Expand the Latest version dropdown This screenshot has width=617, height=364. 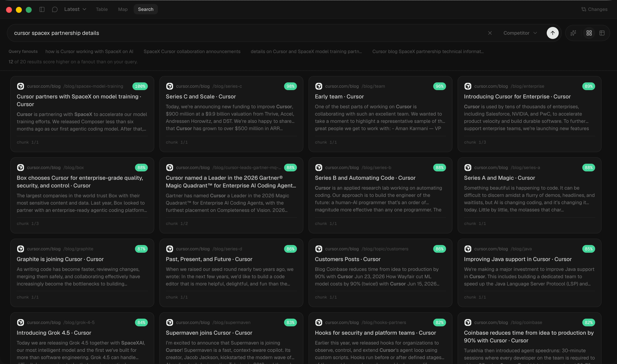[75, 9]
